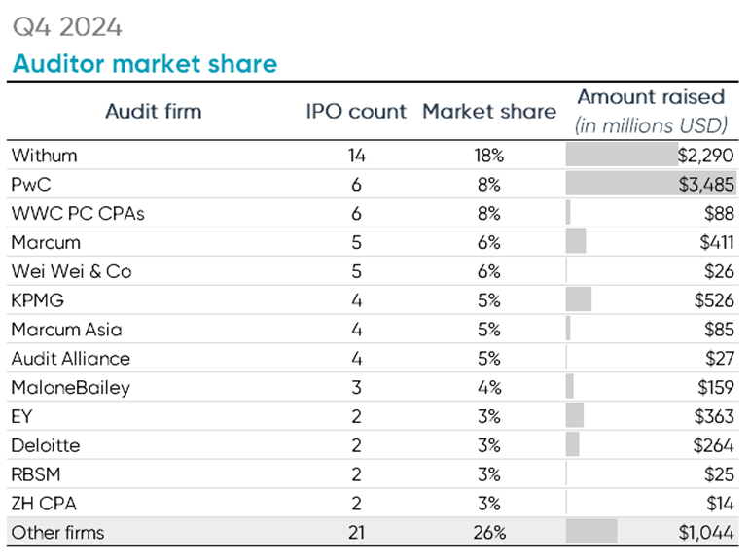Click the IPO count column header
The width and height of the screenshot is (750, 560).
(355, 111)
